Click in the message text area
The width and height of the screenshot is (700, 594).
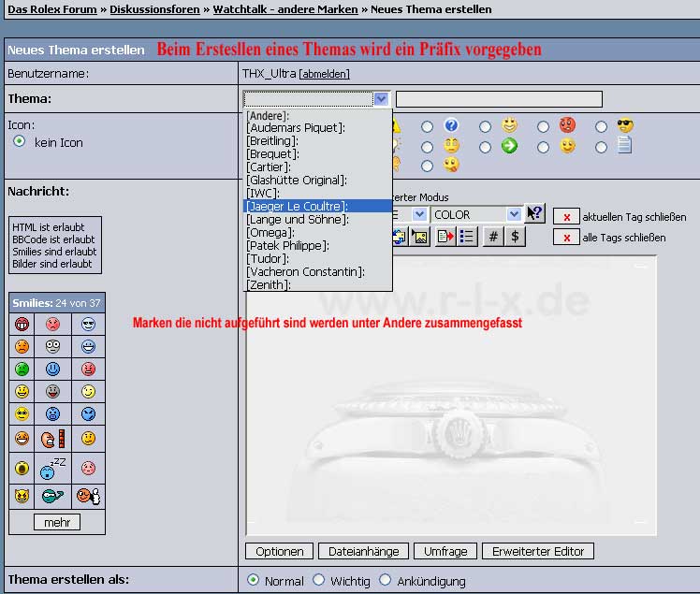click(x=451, y=397)
